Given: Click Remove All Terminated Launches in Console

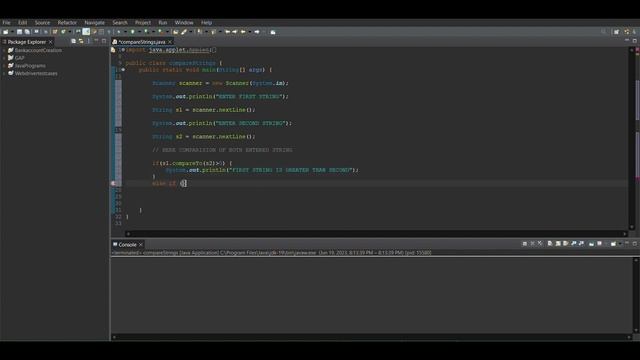Looking at the screenshot, I should [x=540, y=244].
